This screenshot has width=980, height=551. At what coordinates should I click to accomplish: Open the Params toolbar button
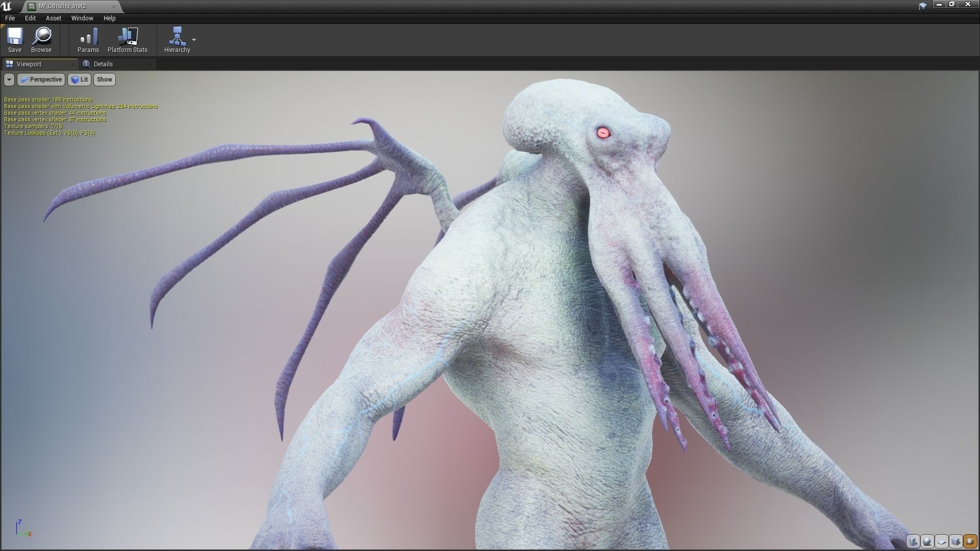coord(88,40)
